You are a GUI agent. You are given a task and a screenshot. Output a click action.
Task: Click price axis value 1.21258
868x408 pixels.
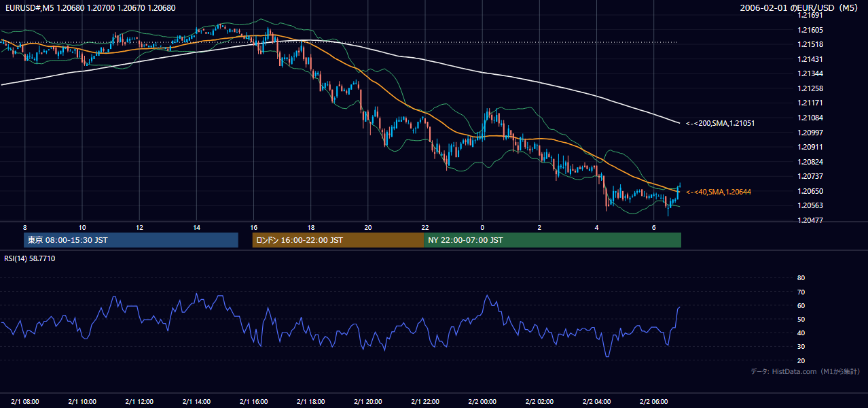(810, 88)
